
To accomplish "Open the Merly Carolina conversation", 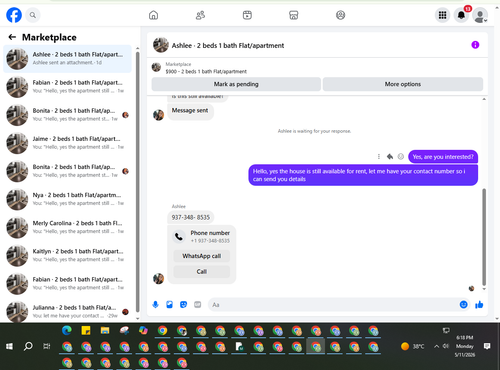I will pyautogui.click(x=68, y=227).
